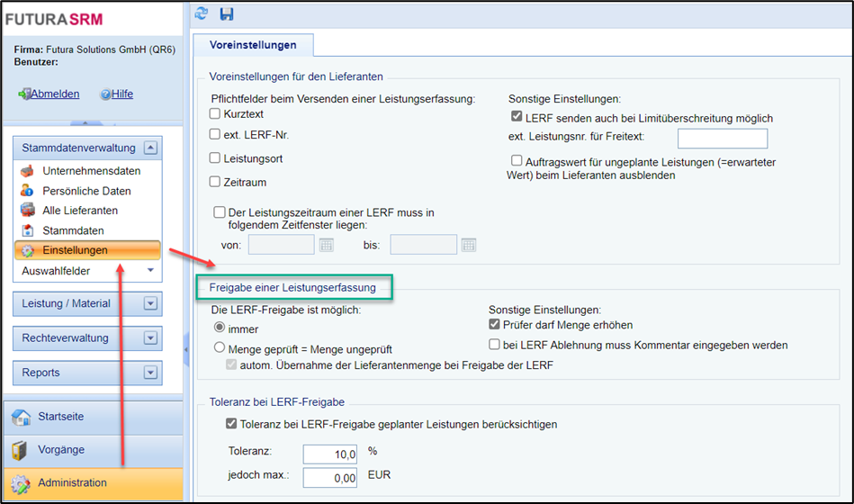The width and height of the screenshot is (854, 504).
Task: Enable the Kurztext mandatory field checkbox
Action: point(215,113)
